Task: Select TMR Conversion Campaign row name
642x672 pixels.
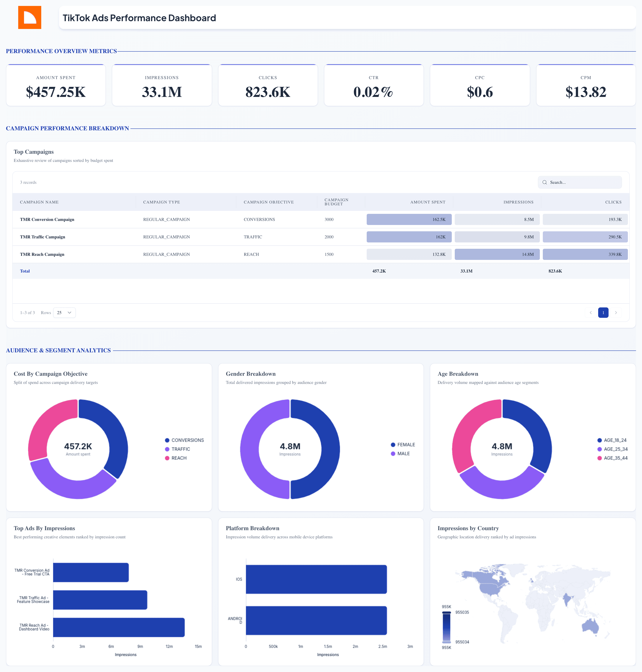Action: tap(47, 220)
